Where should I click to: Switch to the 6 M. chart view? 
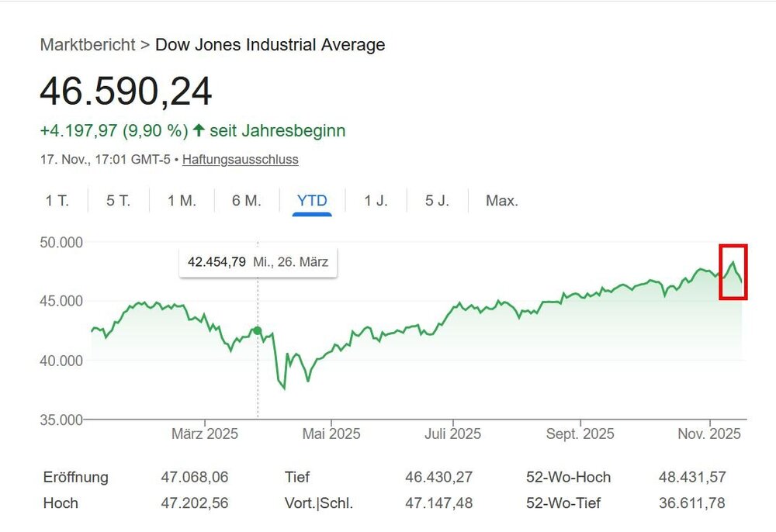tap(244, 200)
